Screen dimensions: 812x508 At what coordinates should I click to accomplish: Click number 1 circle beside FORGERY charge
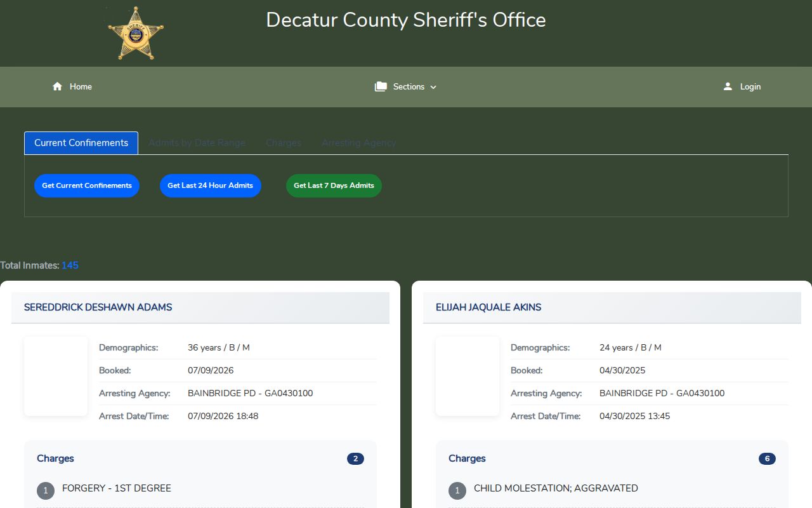coord(46,491)
